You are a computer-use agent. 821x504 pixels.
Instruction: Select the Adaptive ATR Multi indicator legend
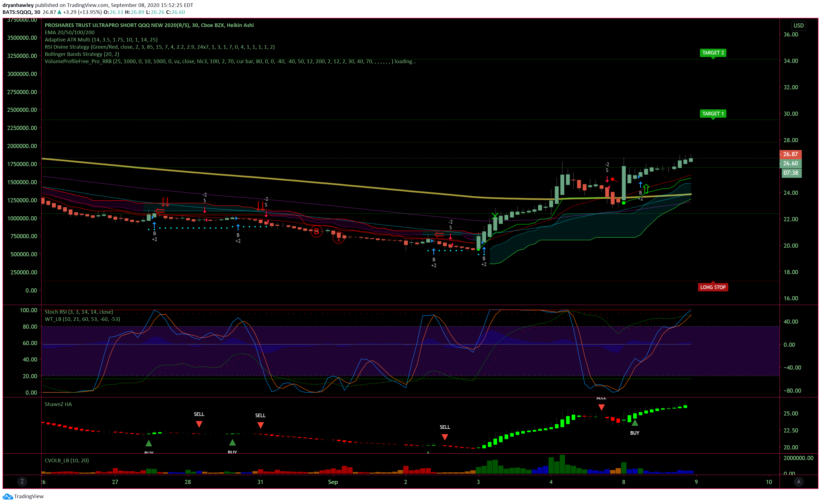(101, 40)
